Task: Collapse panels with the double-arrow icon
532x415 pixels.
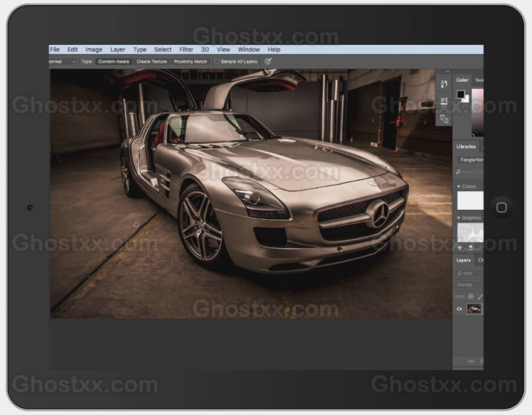Action: tap(447, 71)
